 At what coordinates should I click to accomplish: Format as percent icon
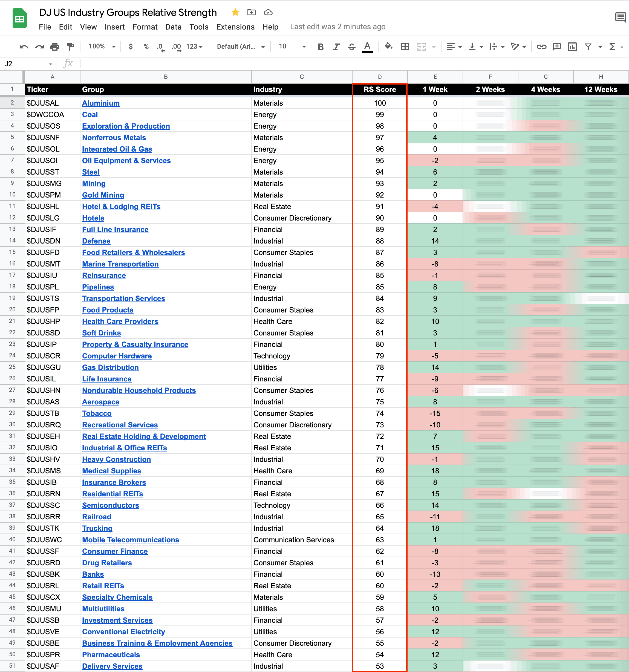[146, 47]
